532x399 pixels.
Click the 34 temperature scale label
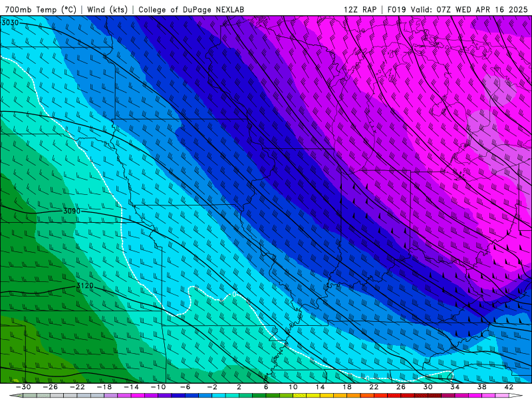click(455, 387)
